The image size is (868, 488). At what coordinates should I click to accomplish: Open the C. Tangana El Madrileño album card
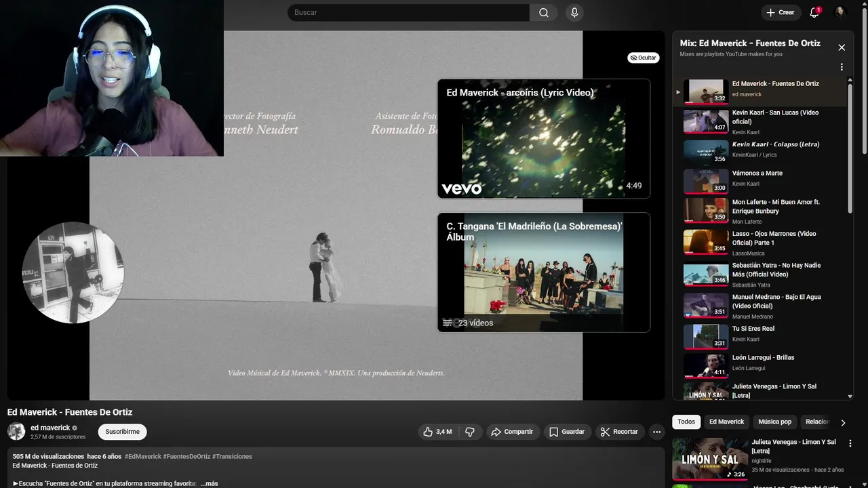[544, 272]
